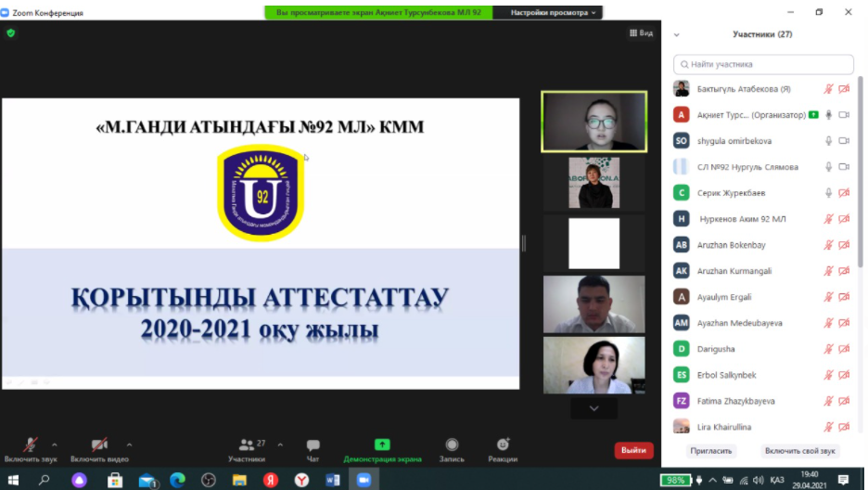Click the Demonstrate screen (Демонстрация экрана) icon
This screenshot has height=490, width=868.
pyautogui.click(x=382, y=445)
